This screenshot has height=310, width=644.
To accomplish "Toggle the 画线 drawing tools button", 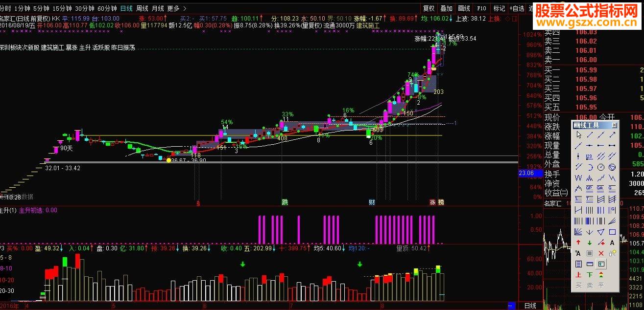I will point(464,8).
